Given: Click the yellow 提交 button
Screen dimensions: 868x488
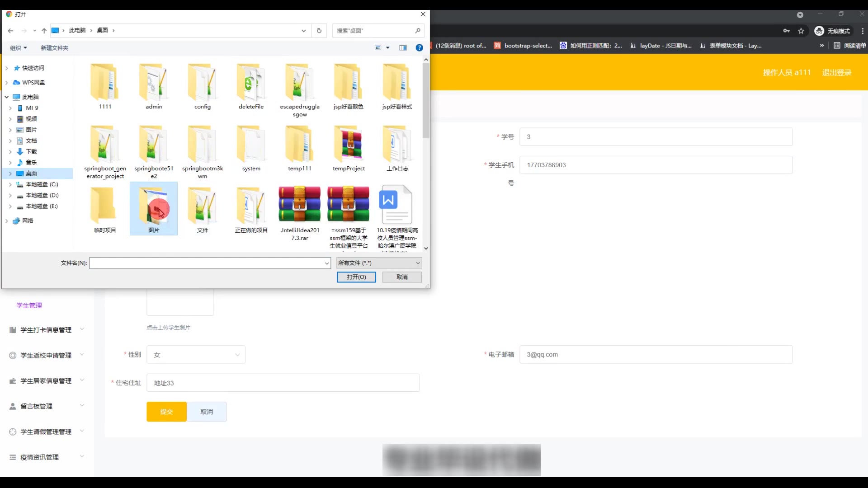Looking at the screenshot, I should coord(166,412).
